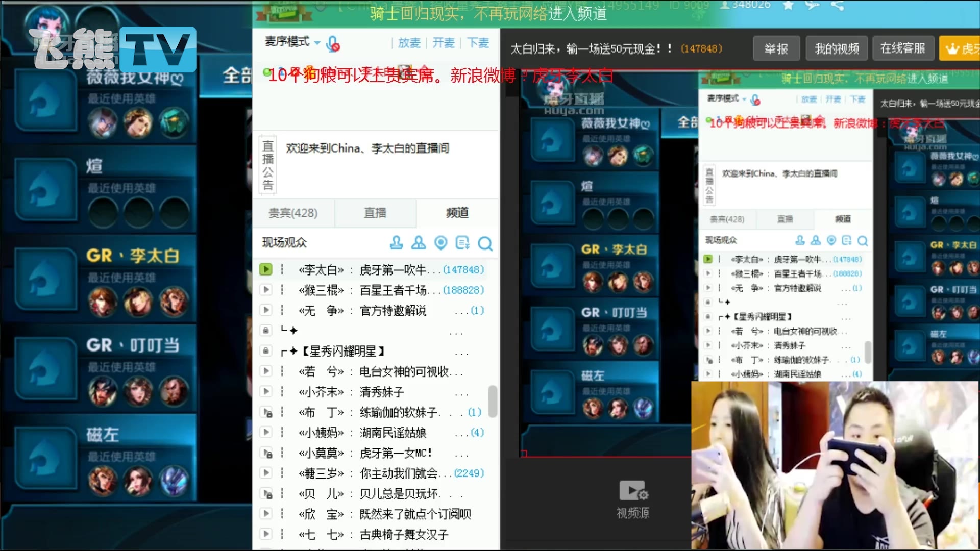Click the 直播公告 announcement label
The image size is (980, 551).
[268, 165]
